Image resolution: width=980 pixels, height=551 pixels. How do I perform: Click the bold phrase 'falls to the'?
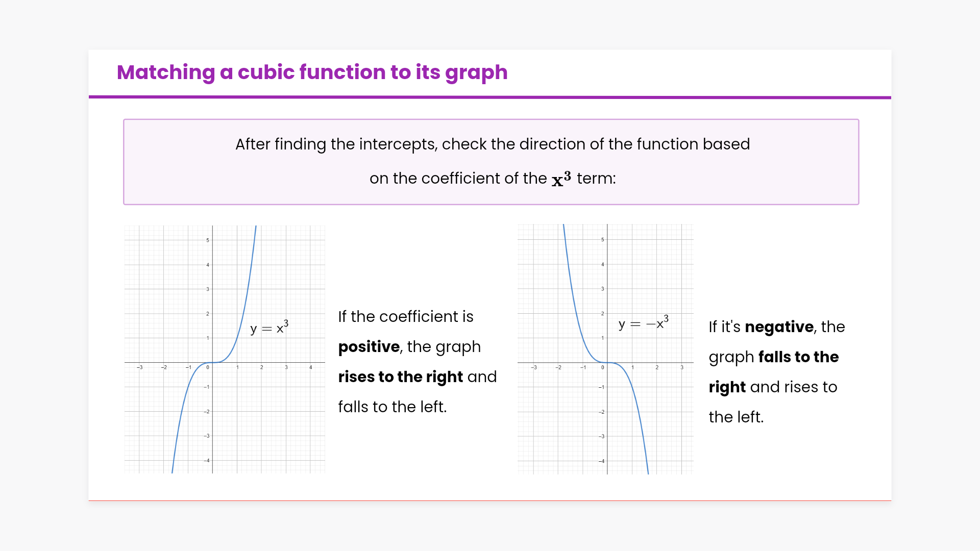[798, 357]
